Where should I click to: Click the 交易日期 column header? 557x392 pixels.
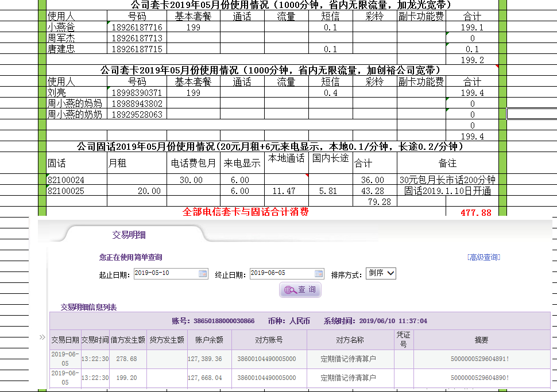[x=65, y=340]
